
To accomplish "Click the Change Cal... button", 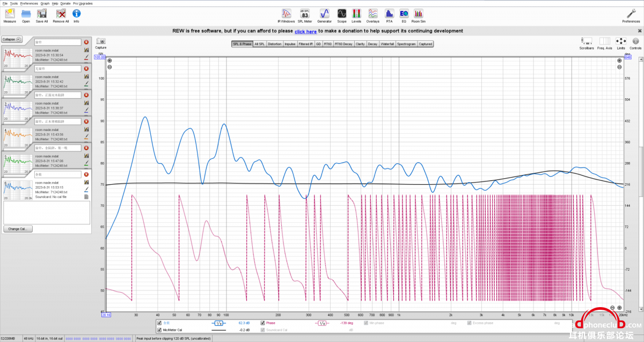I will [x=18, y=229].
